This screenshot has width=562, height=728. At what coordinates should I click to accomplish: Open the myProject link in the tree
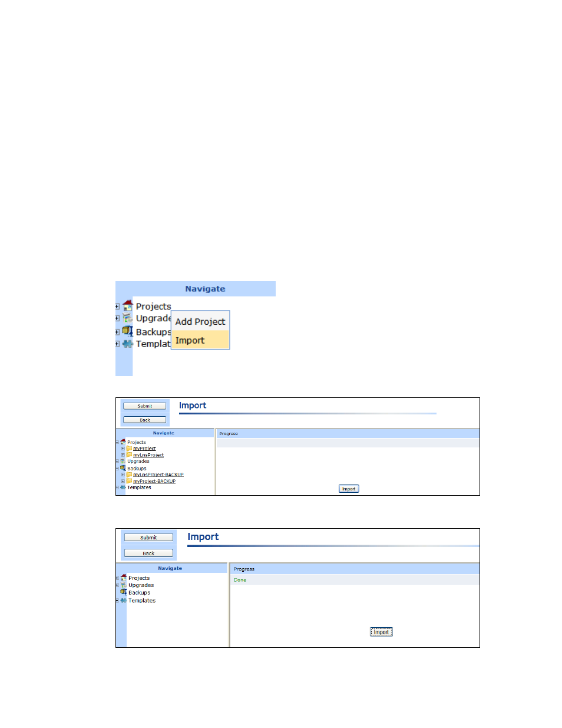144,449
